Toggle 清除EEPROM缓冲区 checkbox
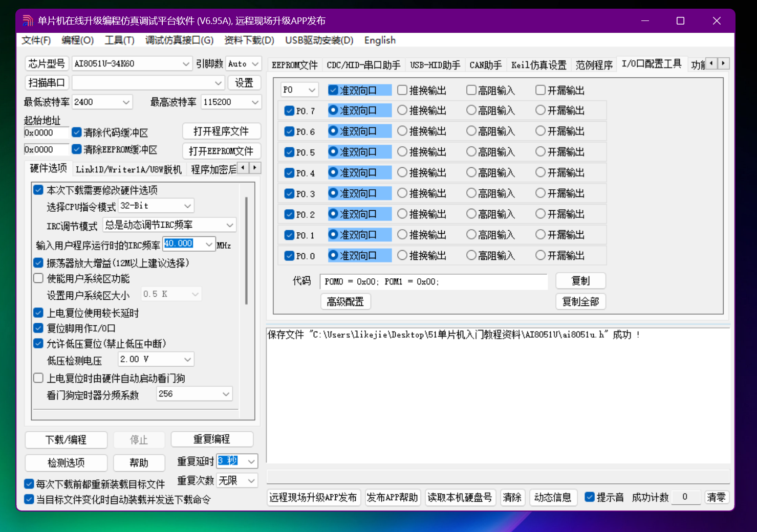Viewport: 757px width, 532px height. (x=77, y=149)
